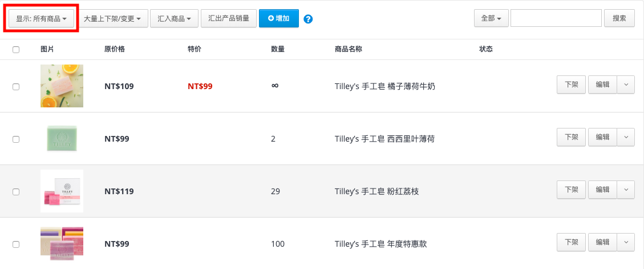
Task: Open the arrow menu beside 粉红荔枝's 编辑 button
Action: point(626,190)
